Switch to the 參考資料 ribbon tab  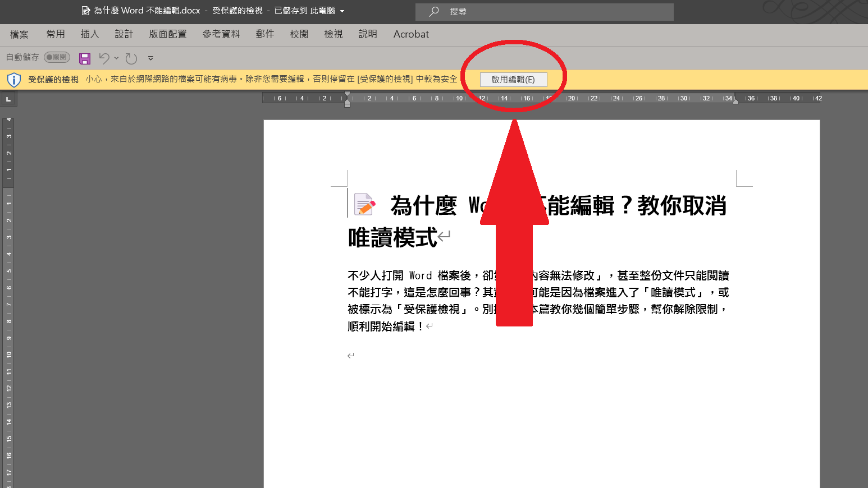pyautogui.click(x=221, y=34)
